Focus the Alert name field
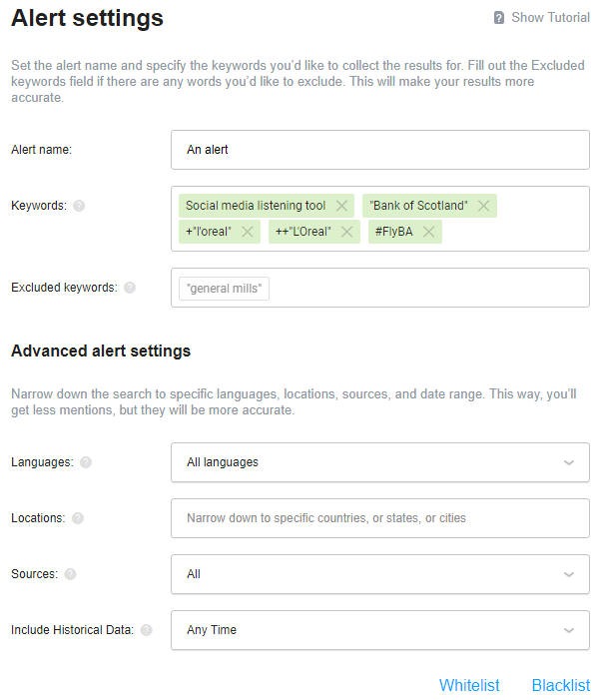 [x=380, y=150]
